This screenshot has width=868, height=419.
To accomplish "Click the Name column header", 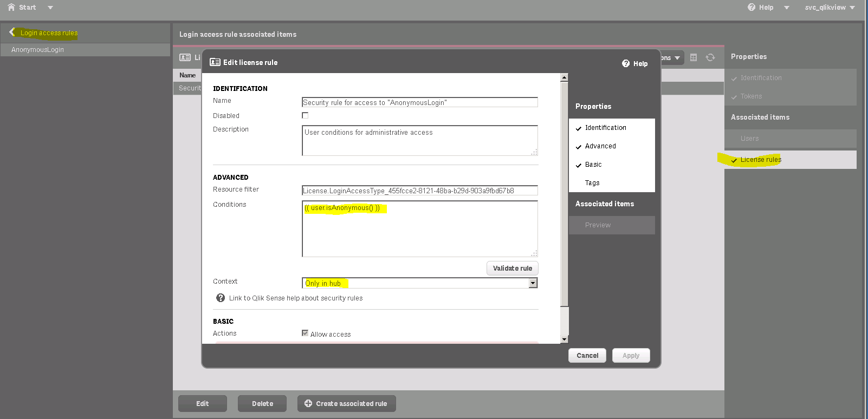I will coord(187,75).
